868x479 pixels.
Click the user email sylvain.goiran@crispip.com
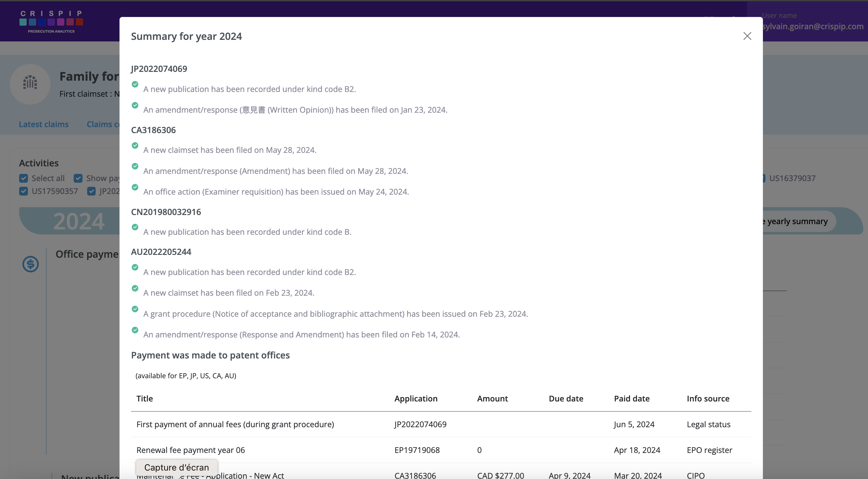pyautogui.click(x=813, y=26)
